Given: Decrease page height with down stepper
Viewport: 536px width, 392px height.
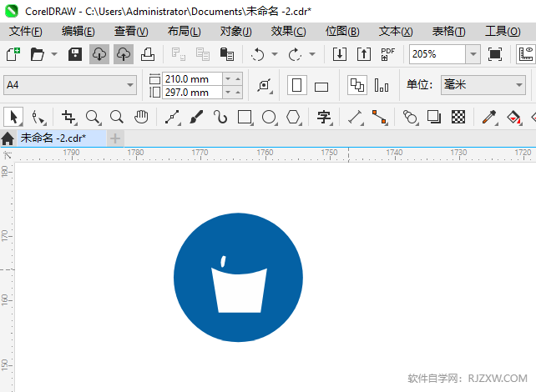Looking at the screenshot, I should (228, 93).
